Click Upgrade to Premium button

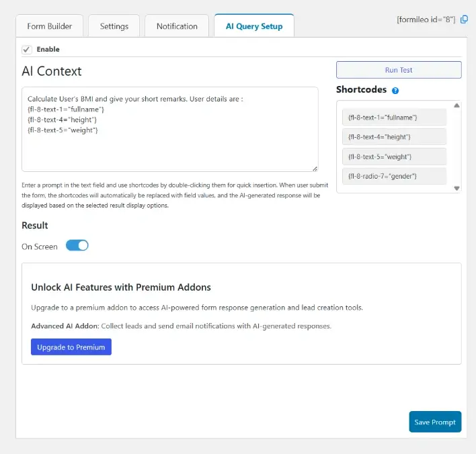pos(71,347)
